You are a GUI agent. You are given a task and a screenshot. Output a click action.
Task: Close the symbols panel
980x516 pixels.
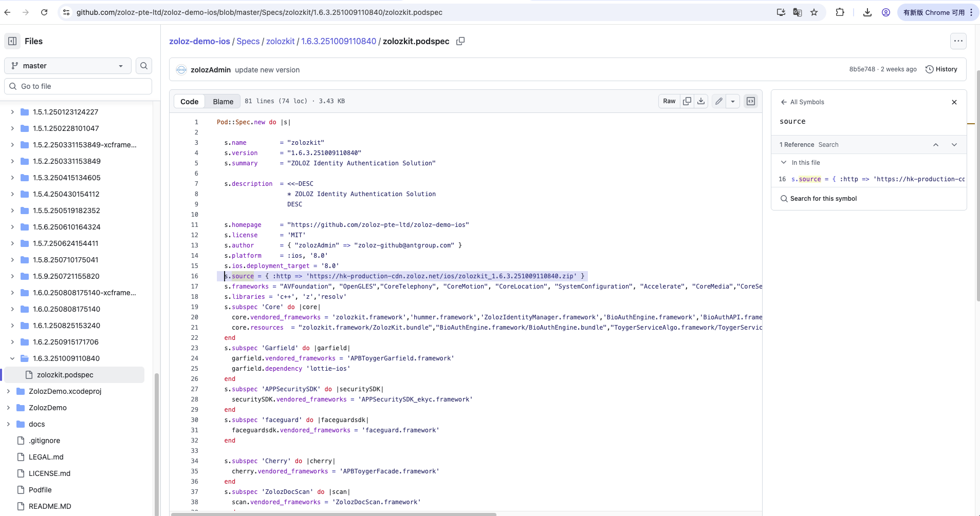pos(954,102)
